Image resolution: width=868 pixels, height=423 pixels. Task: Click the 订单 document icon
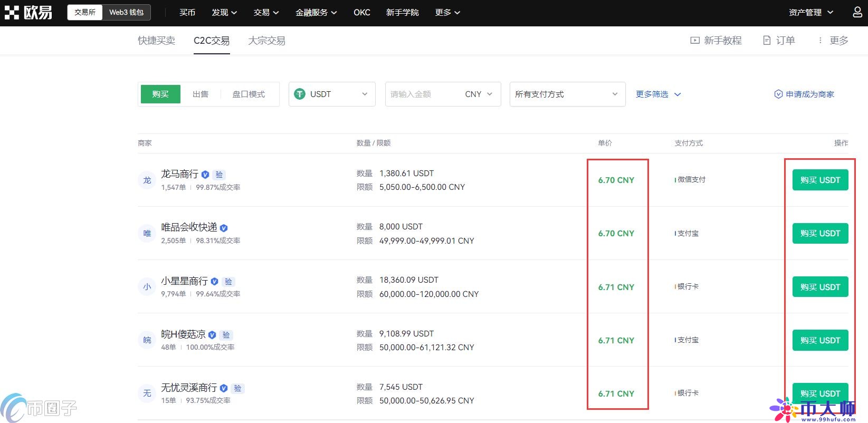(x=767, y=41)
